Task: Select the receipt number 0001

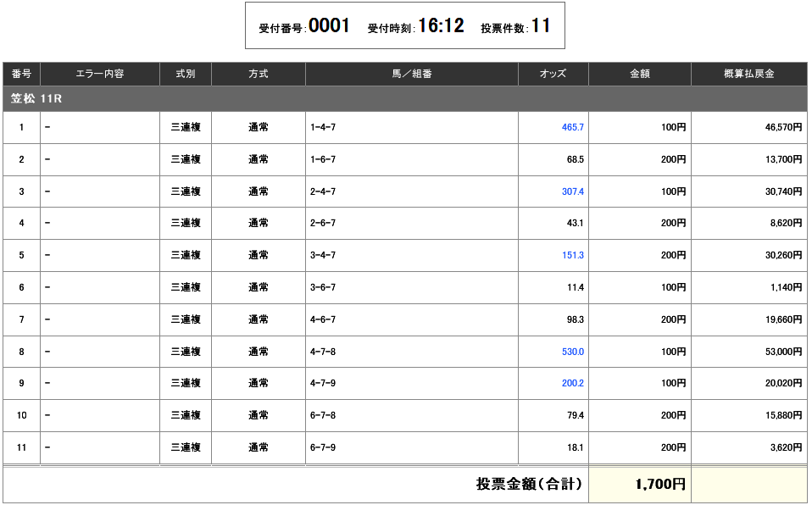Action: (329, 26)
